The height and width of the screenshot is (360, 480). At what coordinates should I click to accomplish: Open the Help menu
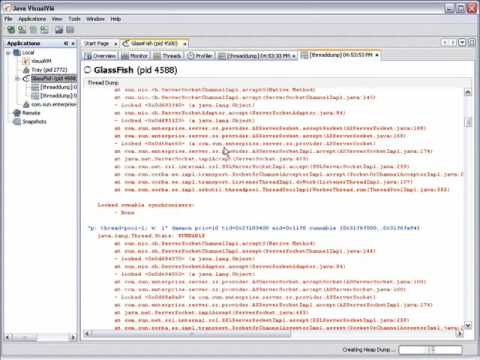(116, 19)
